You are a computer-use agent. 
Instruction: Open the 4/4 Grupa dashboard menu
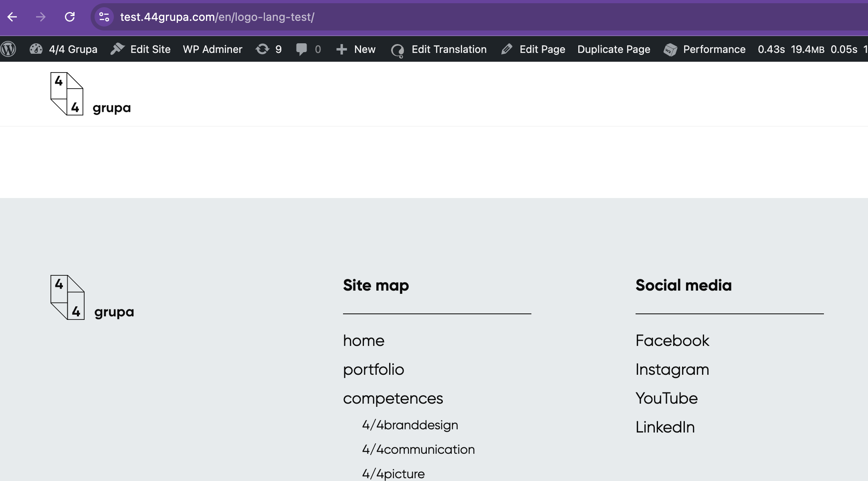point(64,49)
